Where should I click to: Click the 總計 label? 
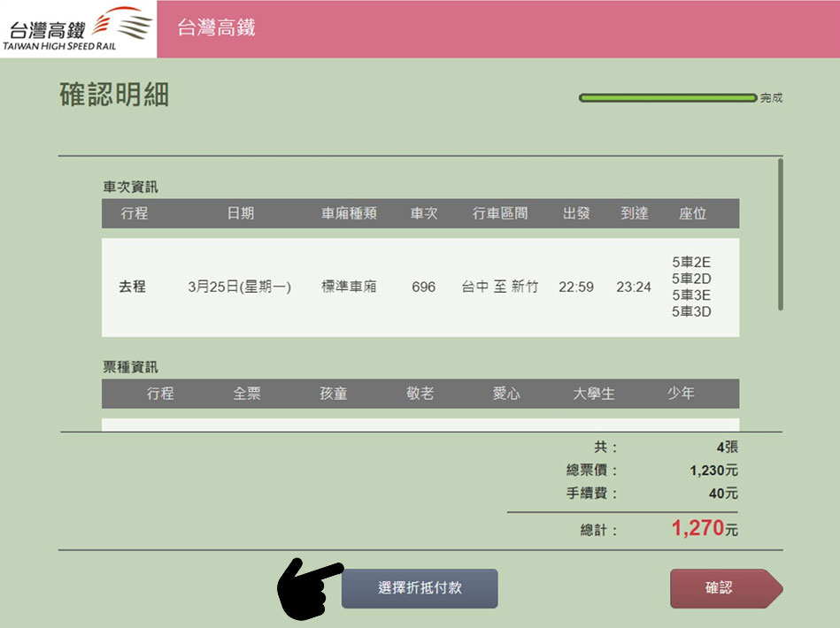click(598, 530)
